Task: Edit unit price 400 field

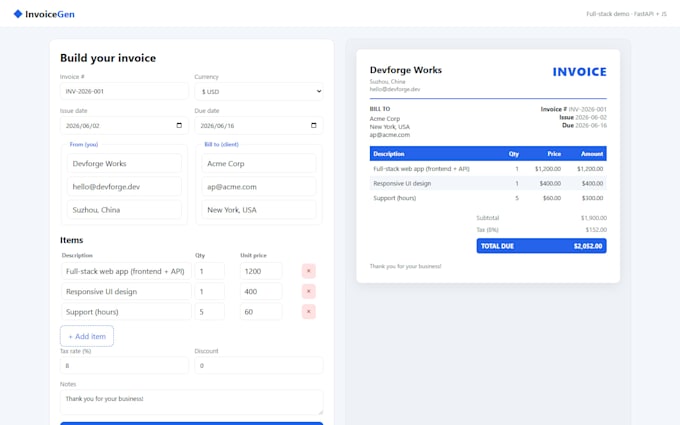Action: (261, 291)
